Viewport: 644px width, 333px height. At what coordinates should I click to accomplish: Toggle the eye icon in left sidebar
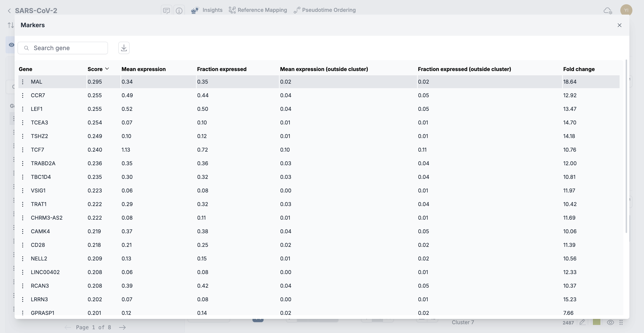(11, 45)
